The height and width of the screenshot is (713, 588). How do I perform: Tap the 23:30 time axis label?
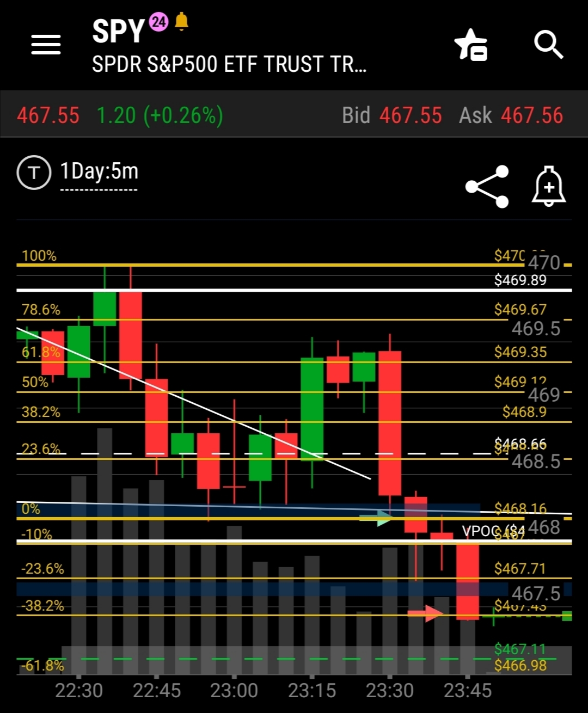click(390, 691)
